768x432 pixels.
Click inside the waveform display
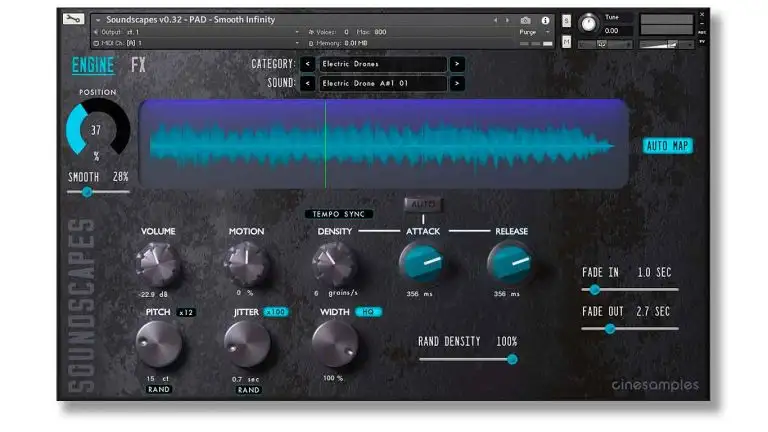[x=383, y=144]
